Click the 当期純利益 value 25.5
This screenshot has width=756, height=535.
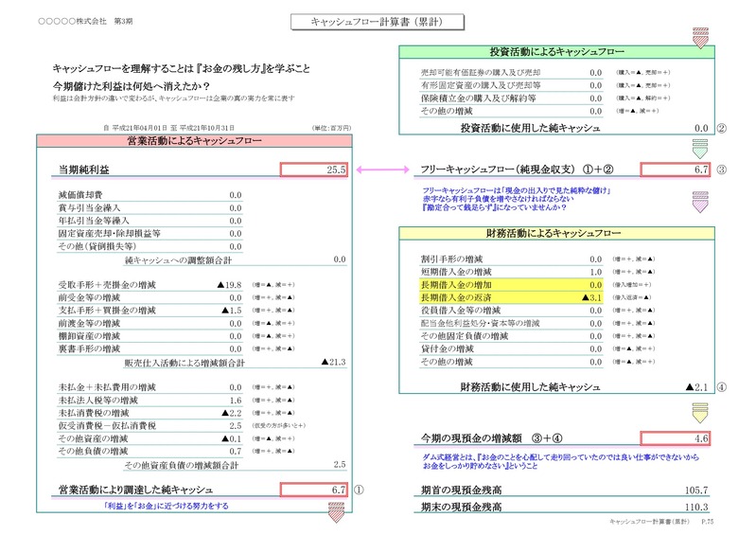point(314,169)
